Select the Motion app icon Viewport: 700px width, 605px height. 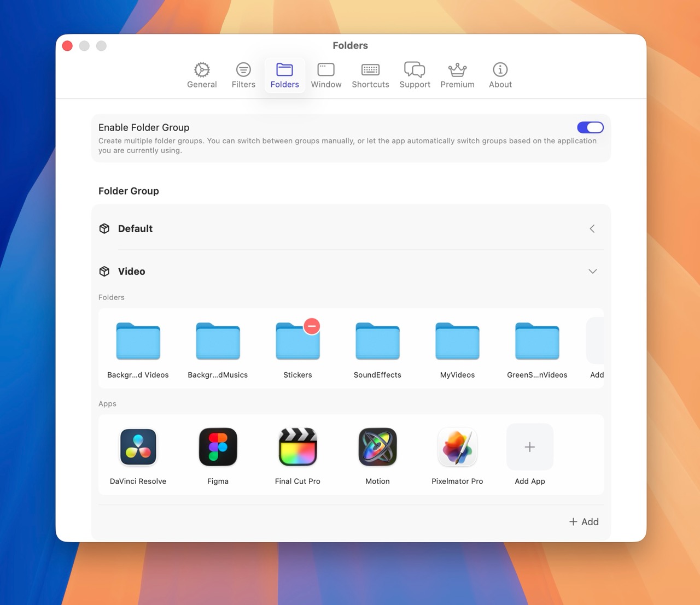coord(377,447)
